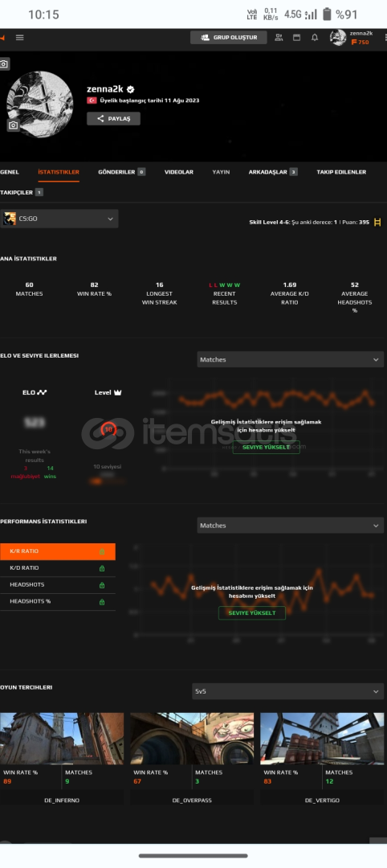Click the lock icon on K/D RATIO
This screenshot has height=868, width=387.
tap(102, 568)
